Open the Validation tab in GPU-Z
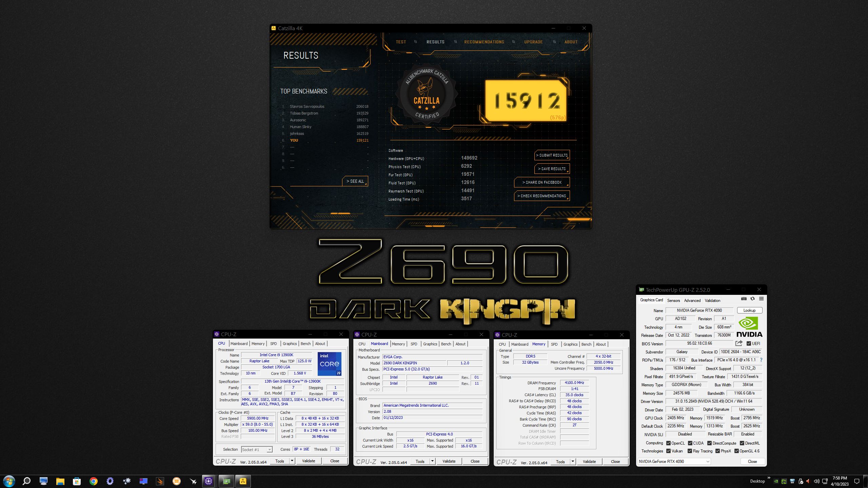Image resolution: width=868 pixels, height=488 pixels. point(712,300)
